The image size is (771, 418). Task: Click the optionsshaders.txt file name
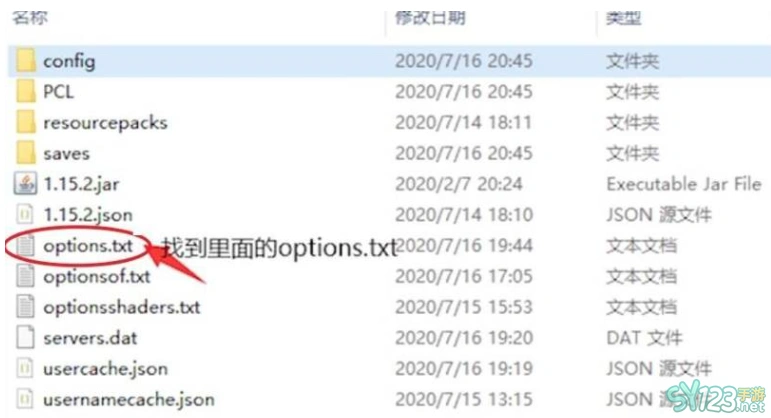point(121,307)
